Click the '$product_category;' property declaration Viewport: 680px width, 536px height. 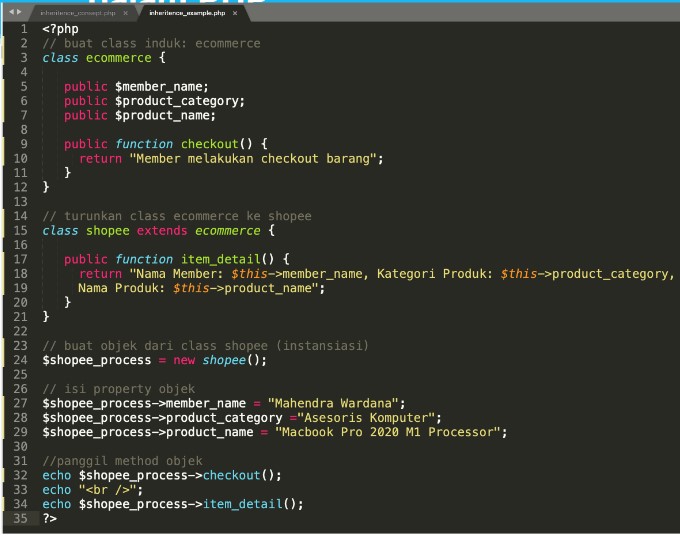pyautogui.click(x=180, y=101)
